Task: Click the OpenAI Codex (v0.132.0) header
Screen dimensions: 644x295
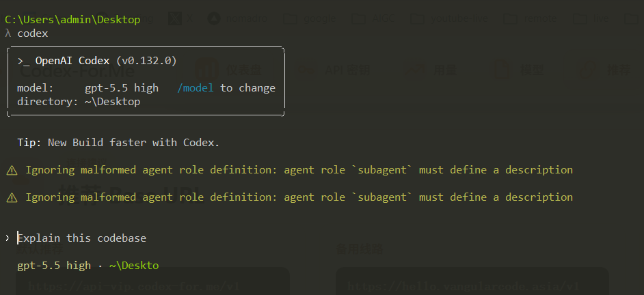Action: tap(97, 61)
